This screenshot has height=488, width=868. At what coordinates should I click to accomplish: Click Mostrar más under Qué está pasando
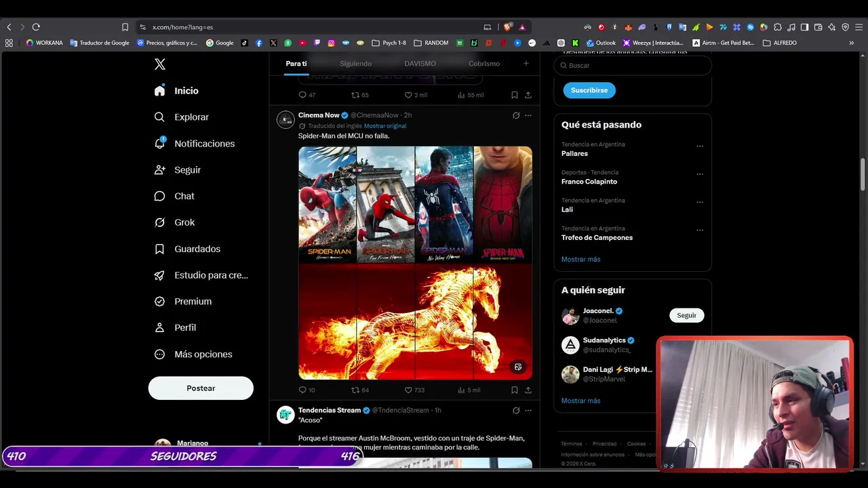(x=580, y=259)
